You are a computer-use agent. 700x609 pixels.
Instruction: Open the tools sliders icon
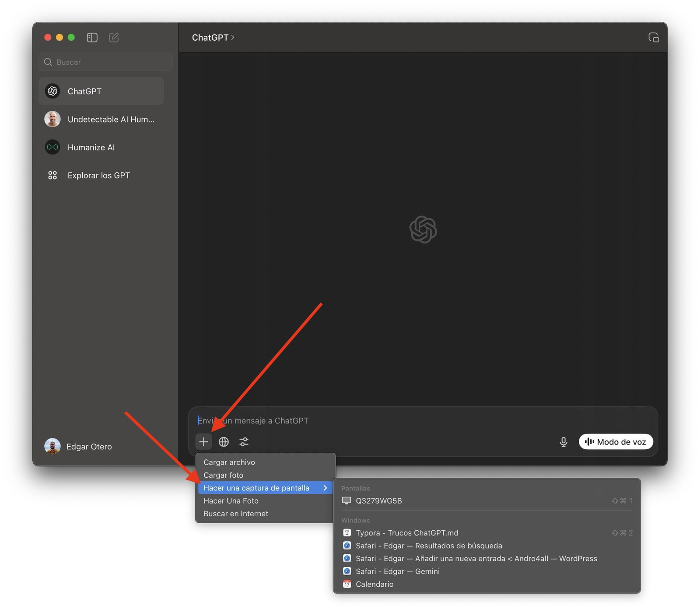tap(244, 442)
